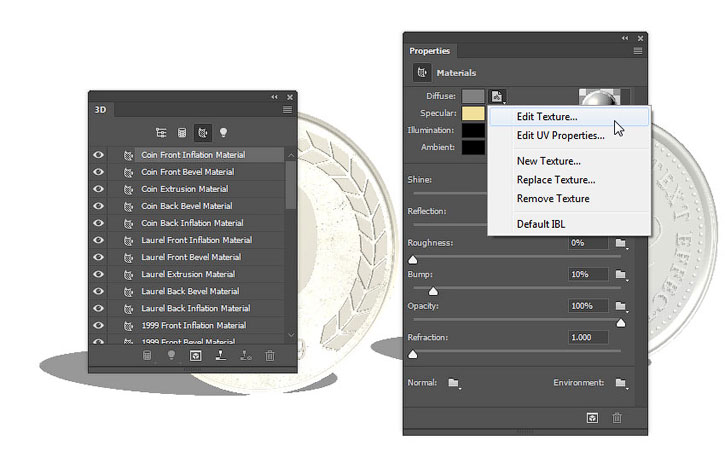Delete selected item in 3D panel
Screen dimensions: 725x469
(x=269, y=355)
